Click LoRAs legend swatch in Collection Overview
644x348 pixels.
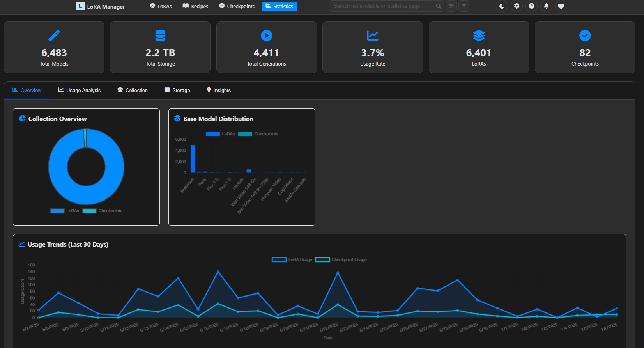(57, 211)
